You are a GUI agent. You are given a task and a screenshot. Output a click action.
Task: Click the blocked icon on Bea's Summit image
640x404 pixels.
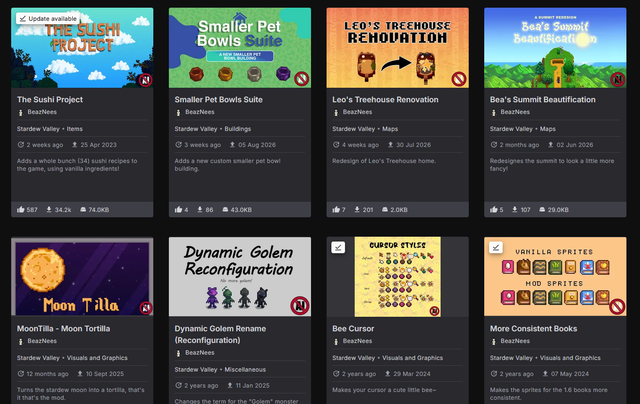(x=618, y=79)
